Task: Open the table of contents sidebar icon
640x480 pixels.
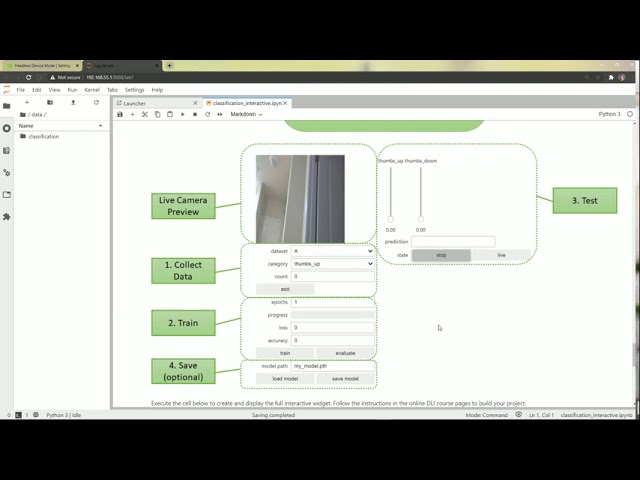Action: pos(7,151)
